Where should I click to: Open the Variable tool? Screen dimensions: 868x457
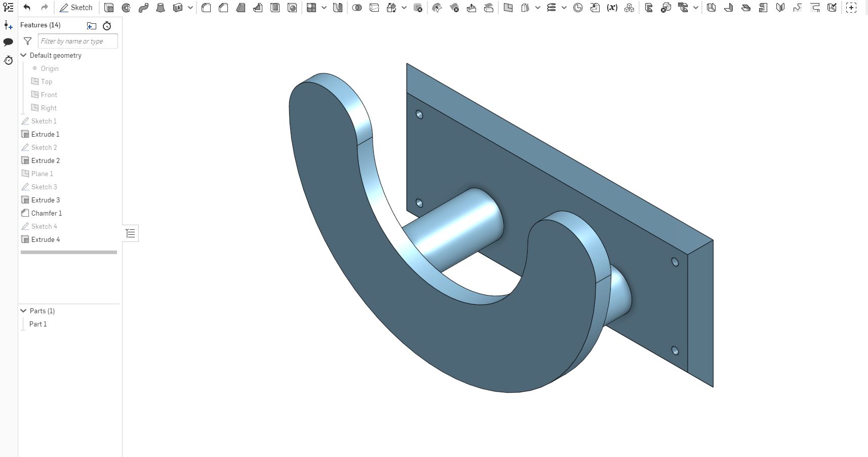[x=613, y=8]
